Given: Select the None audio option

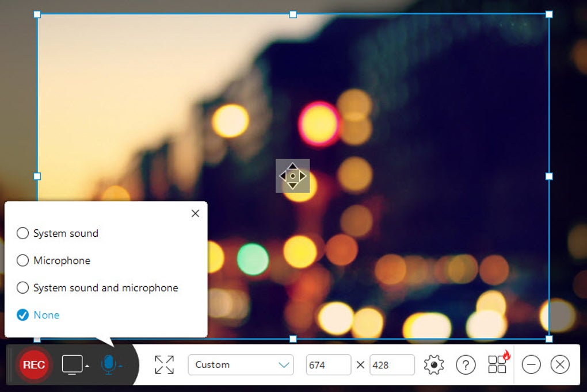Looking at the screenshot, I should click(x=22, y=314).
